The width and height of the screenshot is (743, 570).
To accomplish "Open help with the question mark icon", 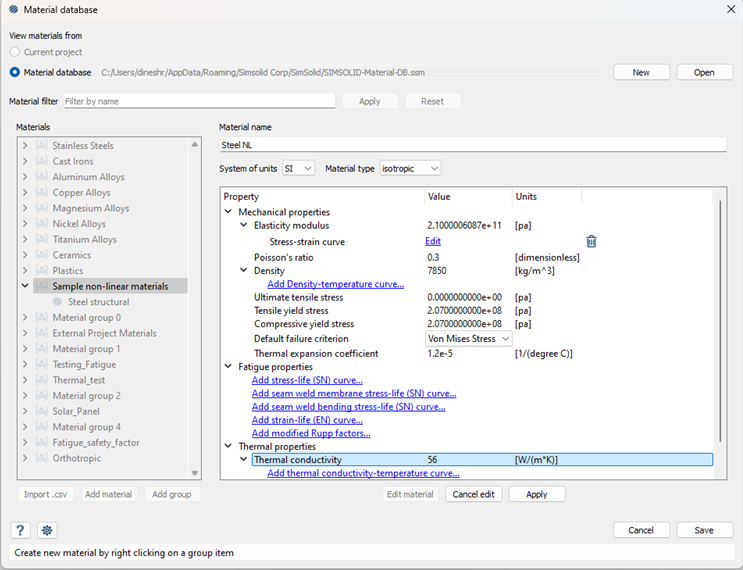I will pos(20,530).
